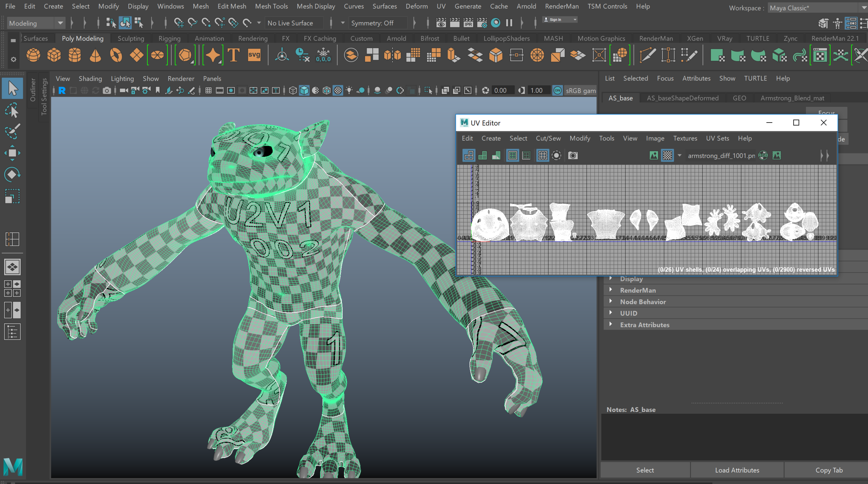Click the polygon sphere shelf icon

tap(33, 55)
